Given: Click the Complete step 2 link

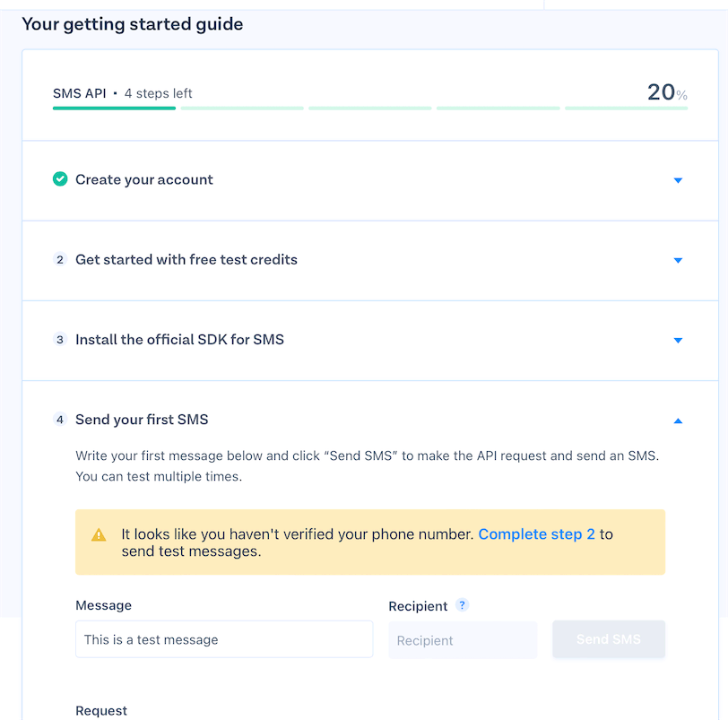Looking at the screenshot, I should tap(536, 533).
